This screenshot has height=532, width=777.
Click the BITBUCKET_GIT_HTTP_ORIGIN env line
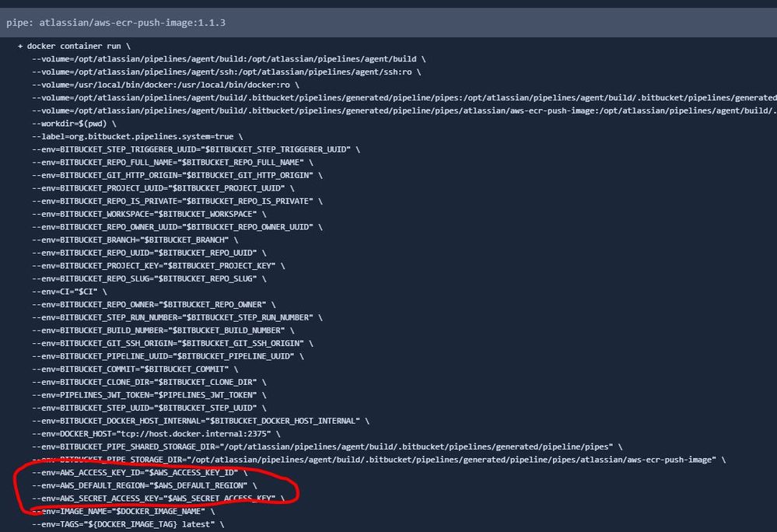click(x=177, y=175)
